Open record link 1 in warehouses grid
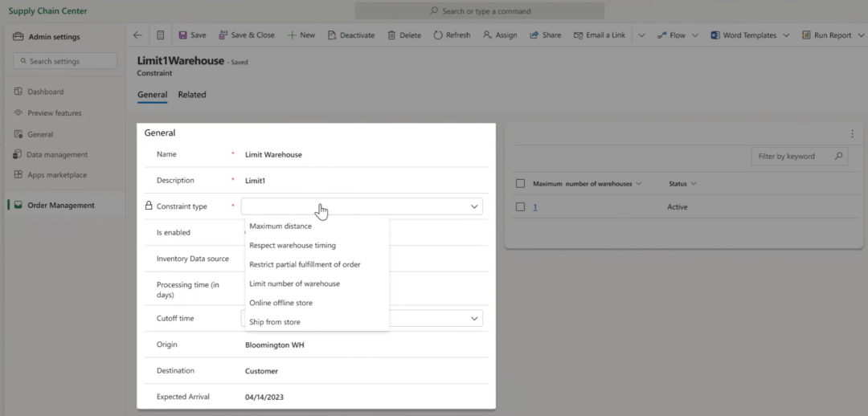The width and height of the screenshot is (868, 416). [535, 207]
